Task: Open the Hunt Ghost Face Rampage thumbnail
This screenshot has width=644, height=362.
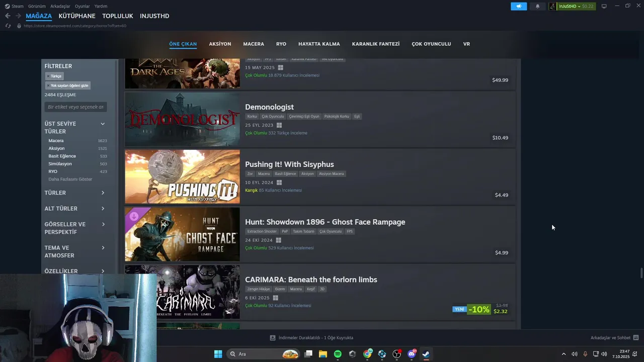Action: click(182, 234)
